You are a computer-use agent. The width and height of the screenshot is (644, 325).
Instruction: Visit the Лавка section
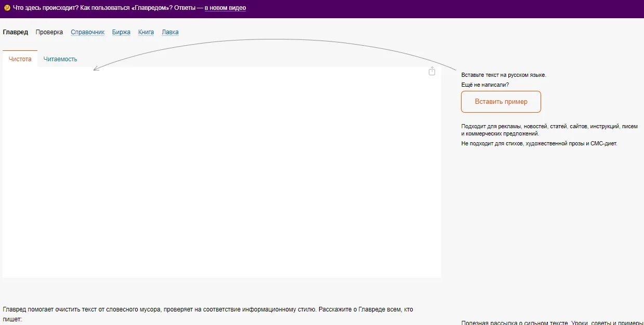point(170,32)
